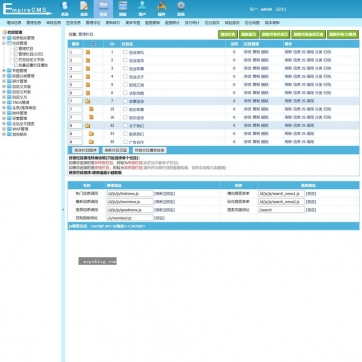
Task: Open the 信息 (Info) top menu icon
Action: [x=84, y=8]
